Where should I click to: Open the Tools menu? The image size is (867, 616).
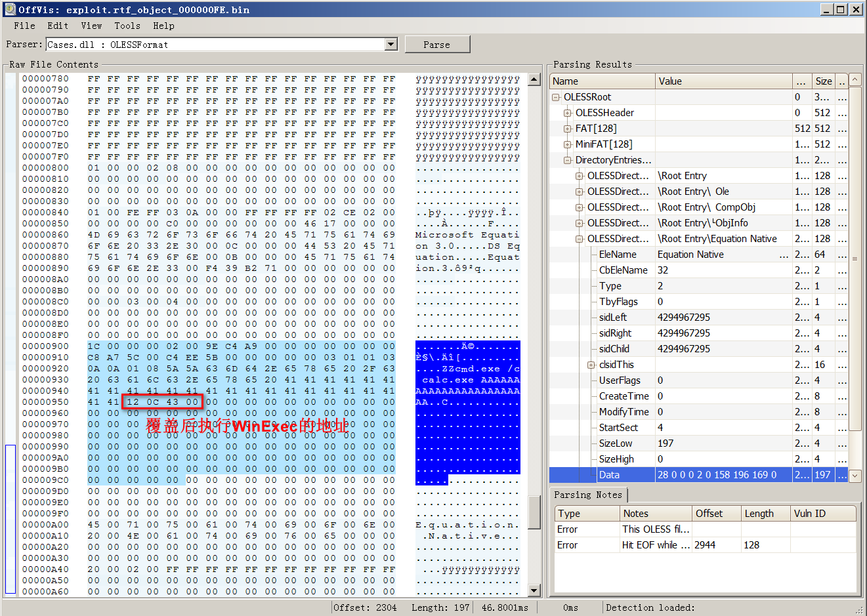pyautogui.click(x=127, y=26)
